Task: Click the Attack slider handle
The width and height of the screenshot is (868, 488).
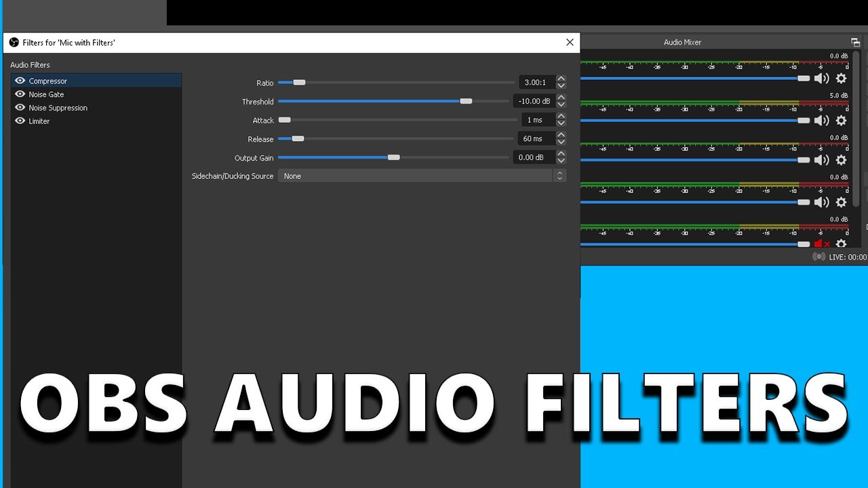Action: coord(285,120)
